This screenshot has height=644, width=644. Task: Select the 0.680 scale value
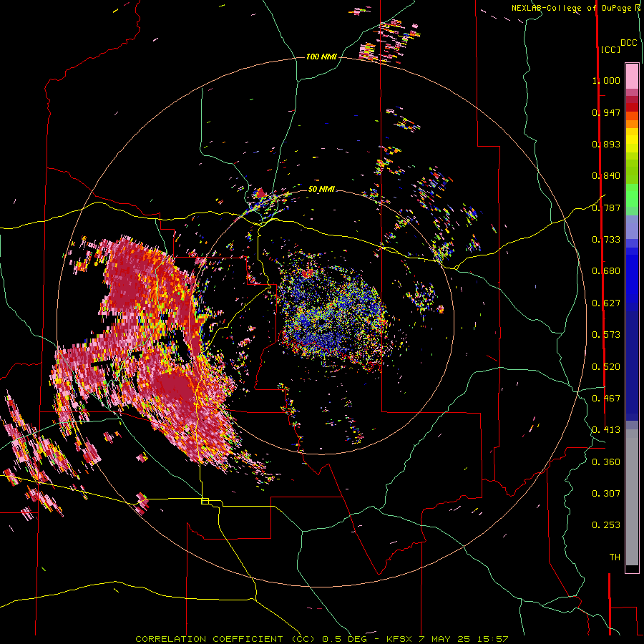click(x=606, y=271)
